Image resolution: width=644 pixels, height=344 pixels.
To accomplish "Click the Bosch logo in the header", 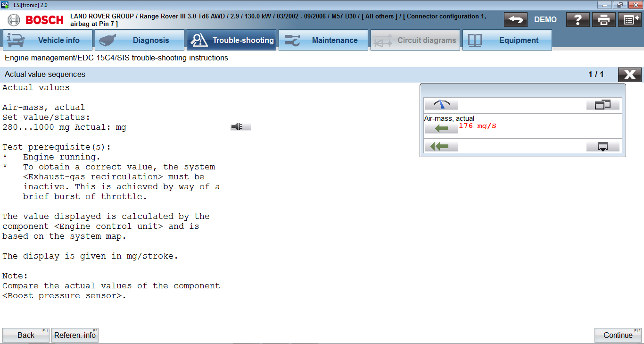I will tap(36, 20).
